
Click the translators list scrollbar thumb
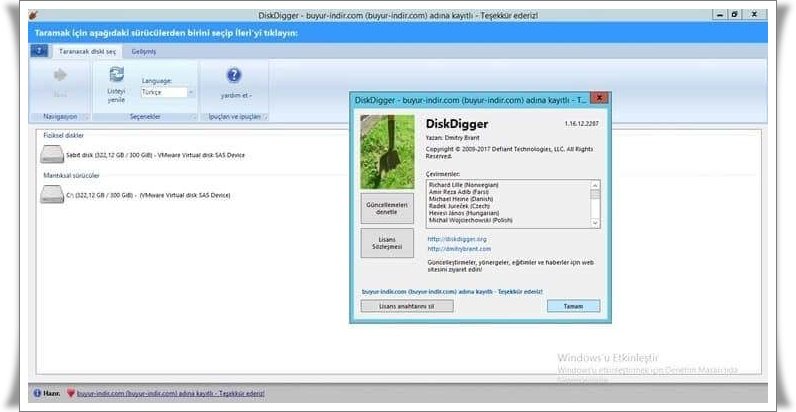pyautogui.click(x=595, y=194)
